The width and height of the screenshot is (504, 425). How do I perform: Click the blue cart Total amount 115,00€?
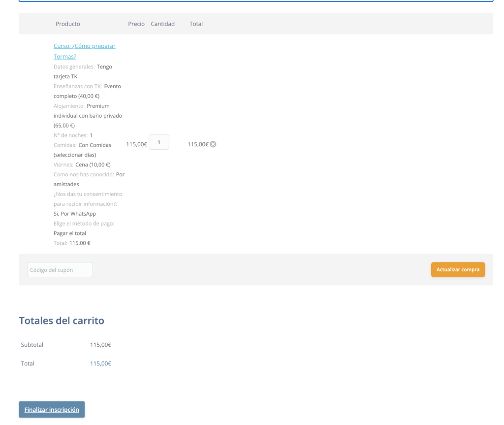pyautogui.click(x=100, y=363)
